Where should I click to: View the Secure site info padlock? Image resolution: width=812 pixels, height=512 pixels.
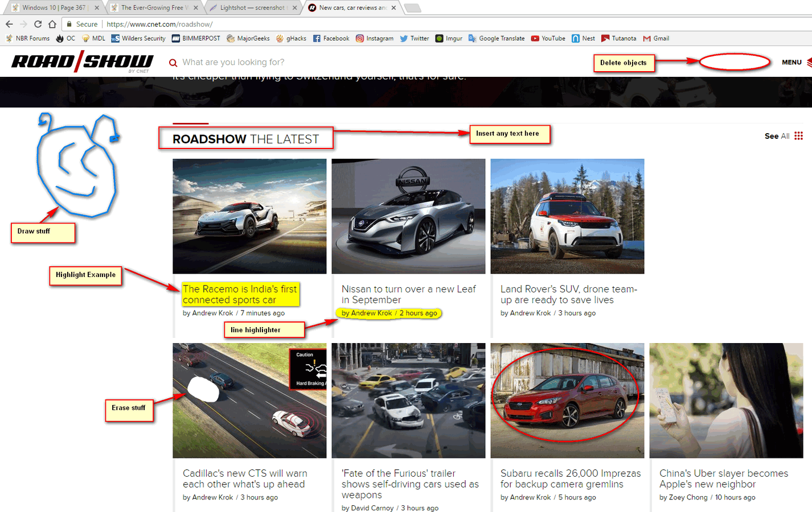[69, 24]
